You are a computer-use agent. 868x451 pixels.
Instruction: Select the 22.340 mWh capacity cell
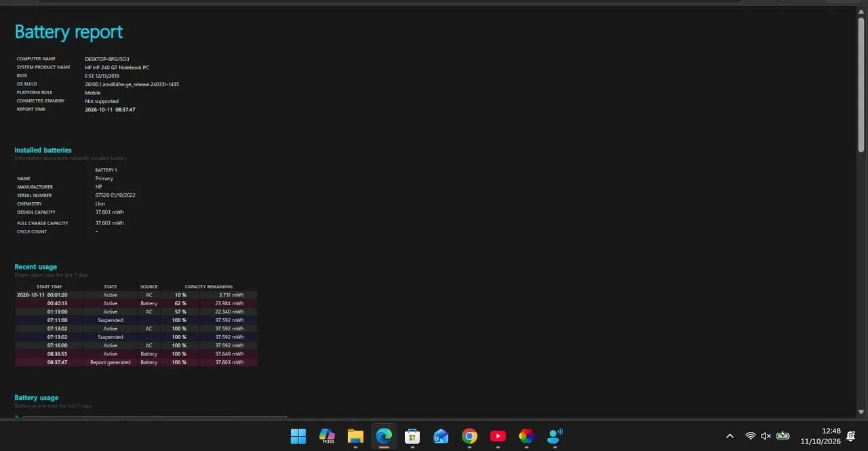pyautogui.click(x=229, y=312)
